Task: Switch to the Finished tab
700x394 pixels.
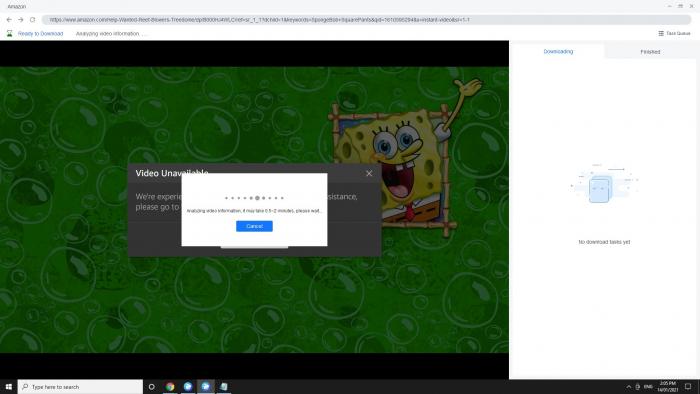Action: tap(650, 52)
